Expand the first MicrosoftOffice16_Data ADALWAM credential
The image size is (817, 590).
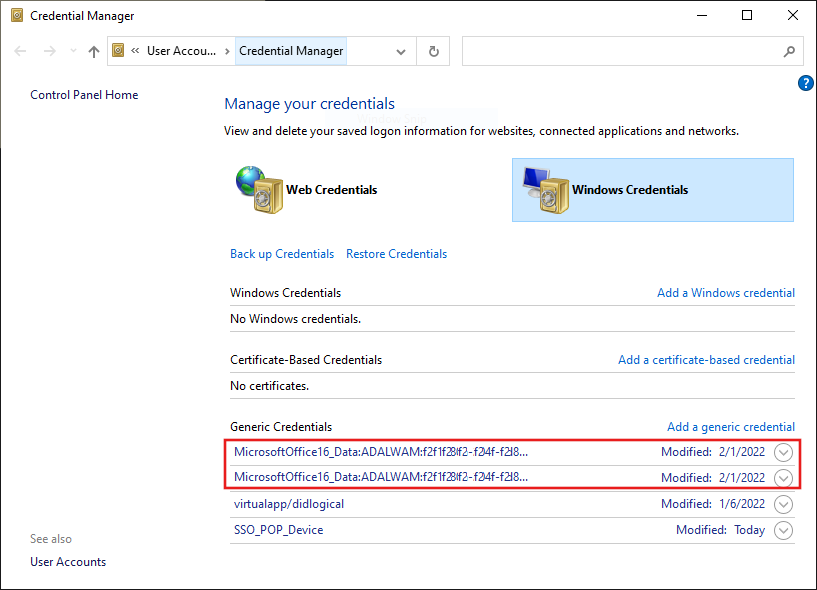coord(784,452)
